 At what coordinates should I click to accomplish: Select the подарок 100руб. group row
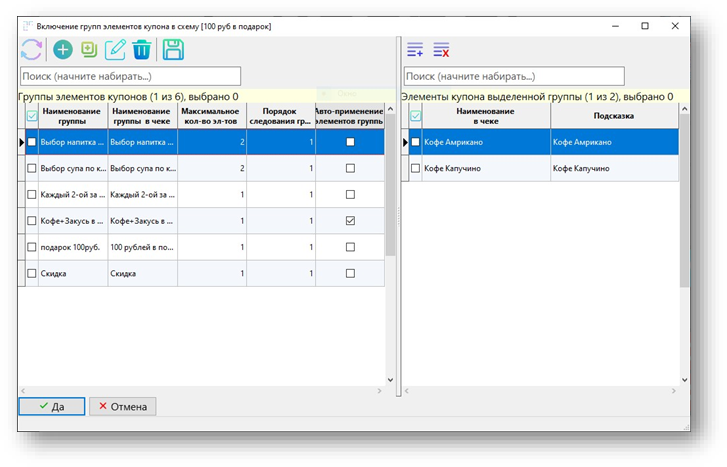[70, 247]
